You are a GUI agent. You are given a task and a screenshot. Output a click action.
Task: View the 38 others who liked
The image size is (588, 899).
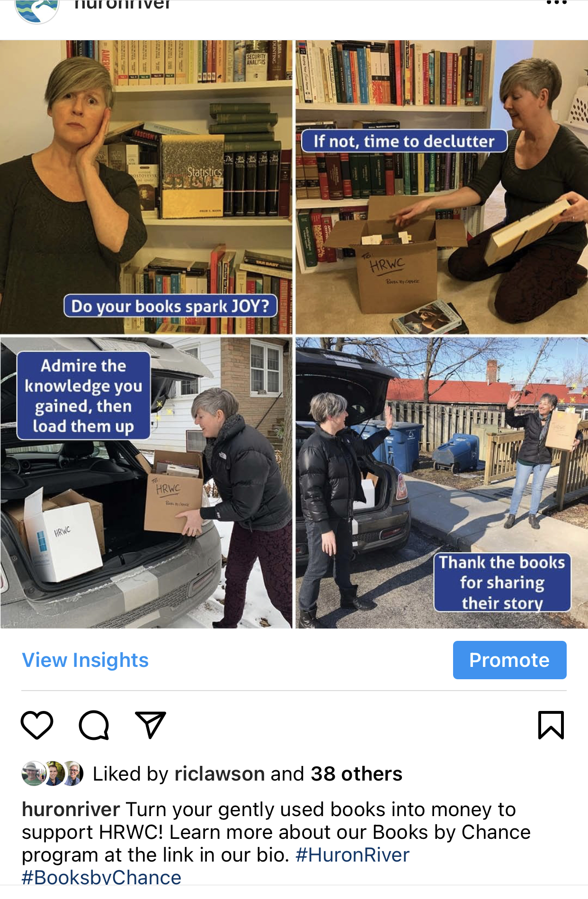[x=356, y=773]
